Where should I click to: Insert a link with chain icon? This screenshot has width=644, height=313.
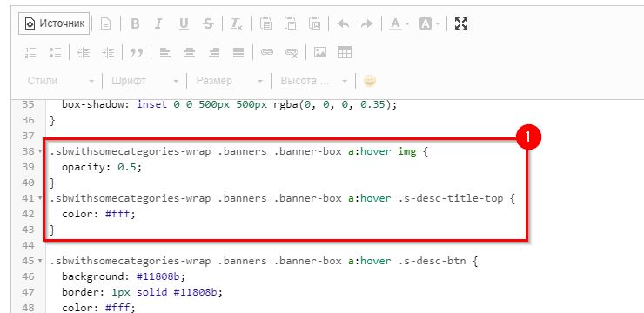coord(267,52)
